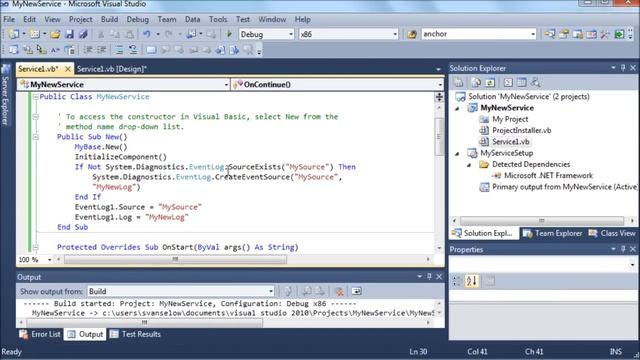Toggle a bookmark with the bookmark icon
The width and height of the screenshot is (640, 360).
(x=151, y=50)
